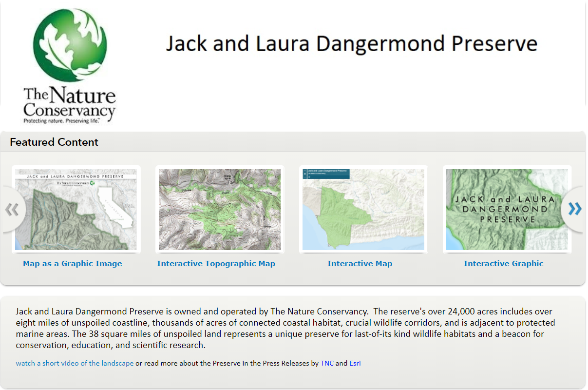The height and width of the screenshot is (390, 588).
Task: Follow the 'Interactive Map' text link
Action: click(x=360, y=264)
